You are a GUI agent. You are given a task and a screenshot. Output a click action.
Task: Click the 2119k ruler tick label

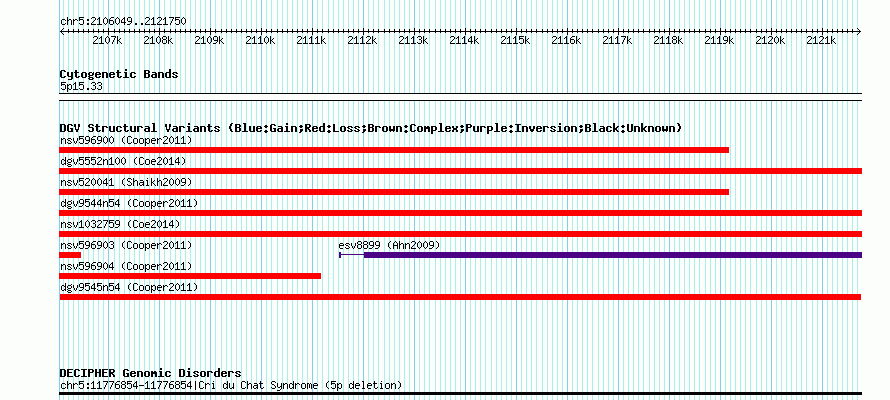[719, 40]
